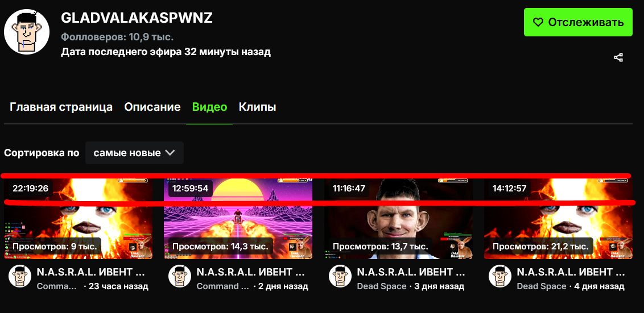Play the 22:19:26 video thumbnail
This screenshot has height=313, width=644.
click(x=79, y=218)
